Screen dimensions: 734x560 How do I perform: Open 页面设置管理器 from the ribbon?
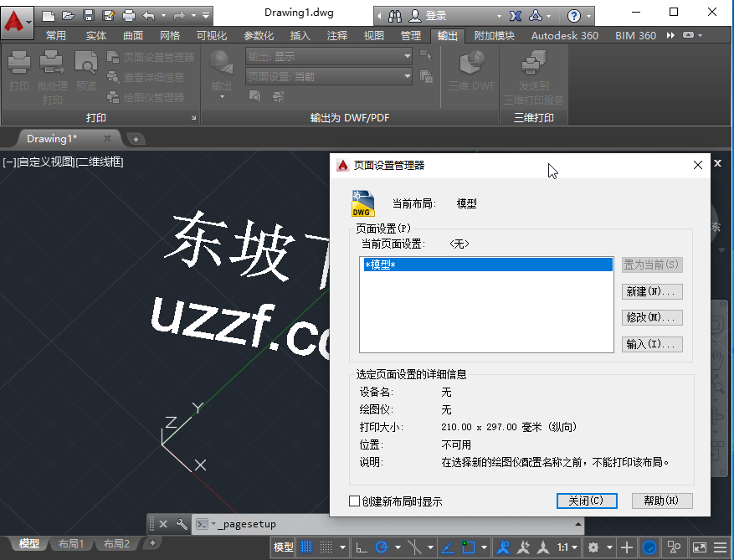[x=151, y=57]
